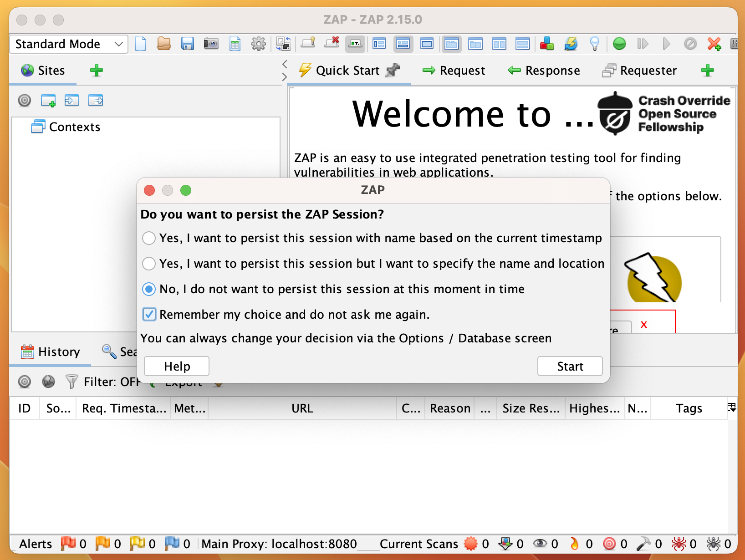Open the ZAP hints lightbulb icon

click(x=594, y=44)
